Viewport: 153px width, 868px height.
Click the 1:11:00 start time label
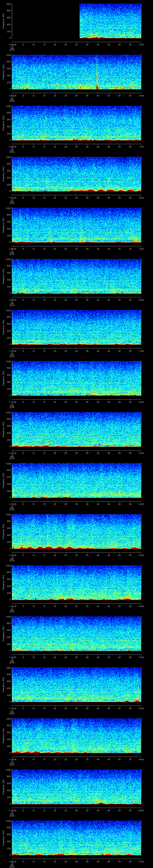tap(12, 402)
